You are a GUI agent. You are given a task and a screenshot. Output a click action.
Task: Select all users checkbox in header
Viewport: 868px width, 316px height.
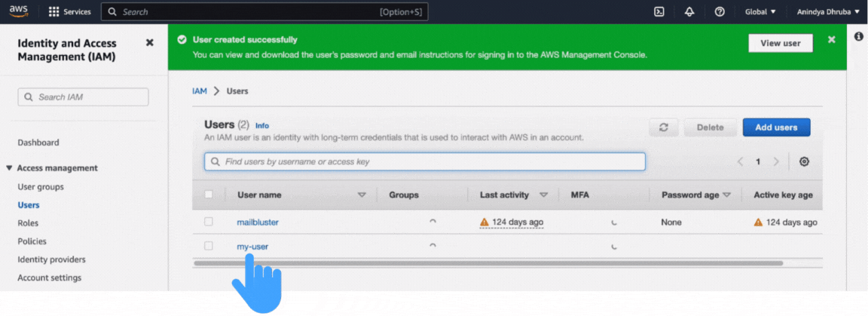209,195
